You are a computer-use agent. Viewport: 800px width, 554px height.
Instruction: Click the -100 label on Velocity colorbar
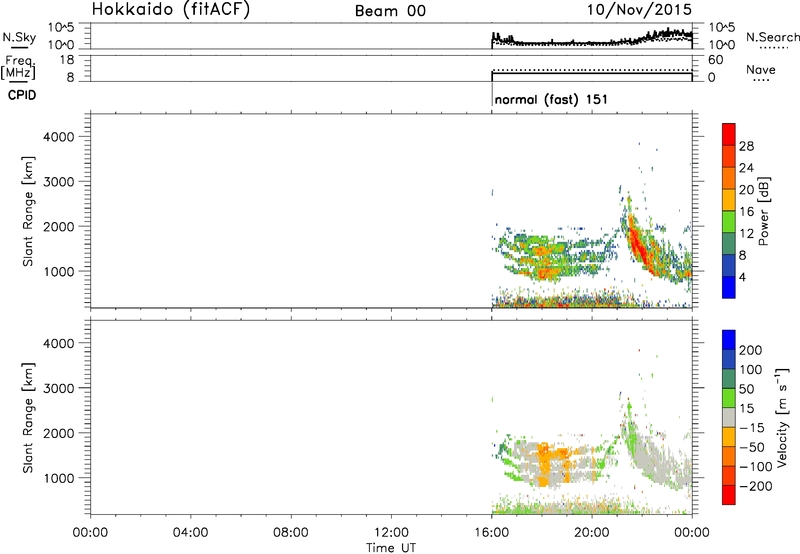coord(756,466)
